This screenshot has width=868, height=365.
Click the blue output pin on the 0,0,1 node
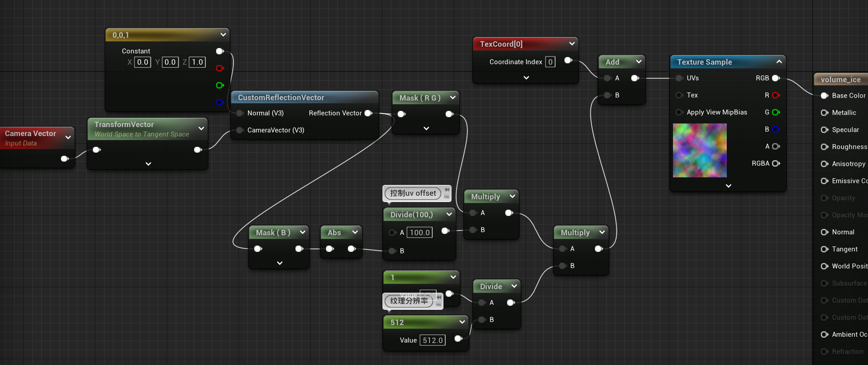click(220, 102)
